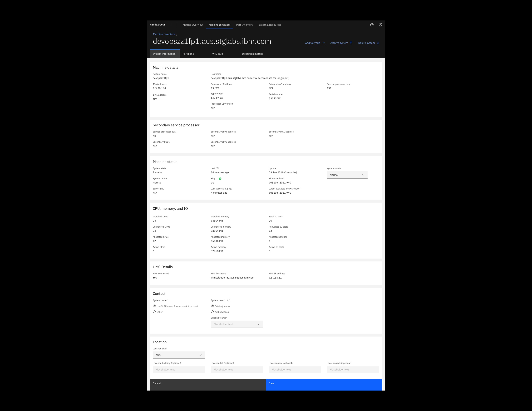Click the IPv4 address value 9.3.20.164
The width and height of the screenshot is (532, 411).
[x=159, y=88]
